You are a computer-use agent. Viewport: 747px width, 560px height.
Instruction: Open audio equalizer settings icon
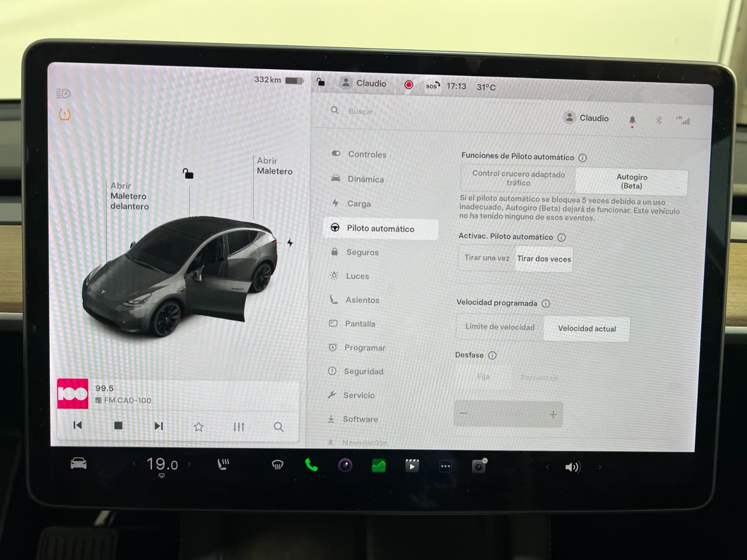[239, 426]
